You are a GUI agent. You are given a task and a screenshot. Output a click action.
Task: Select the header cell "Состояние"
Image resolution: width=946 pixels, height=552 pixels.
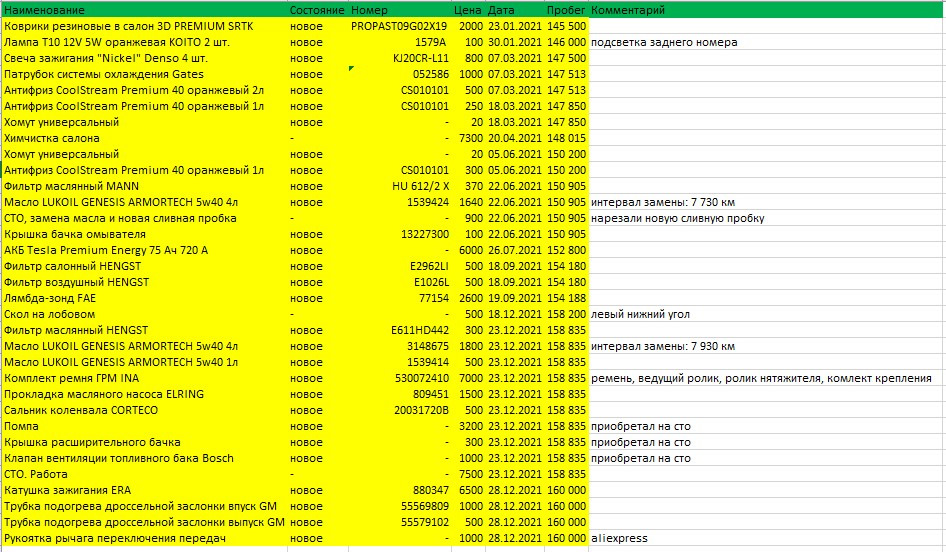318,10
